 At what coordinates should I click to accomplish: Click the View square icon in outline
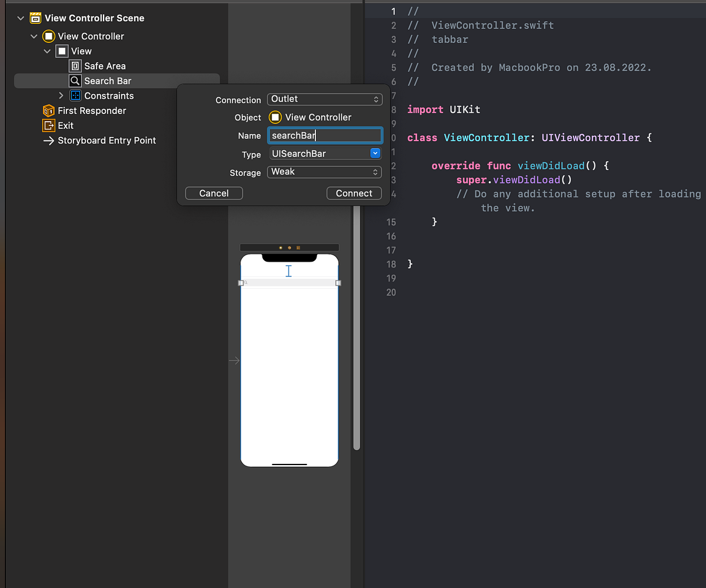[62, 51]
